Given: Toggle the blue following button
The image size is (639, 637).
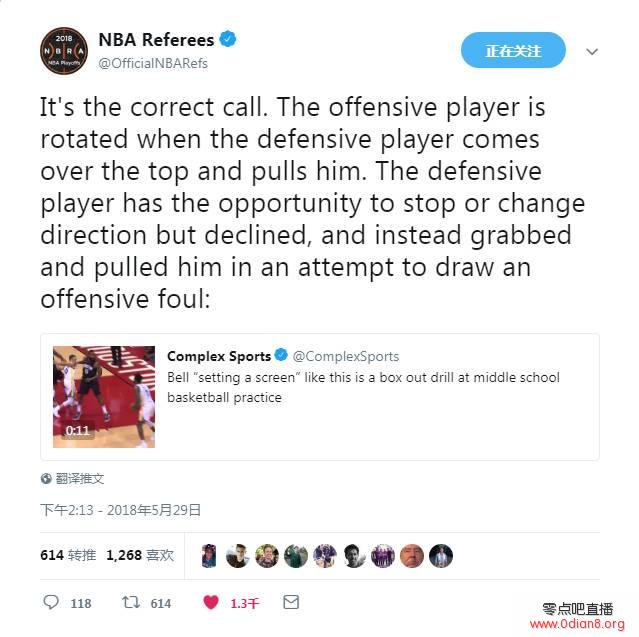Looking at the screenshot, I should pyautogui.click(x=513, y=51).
